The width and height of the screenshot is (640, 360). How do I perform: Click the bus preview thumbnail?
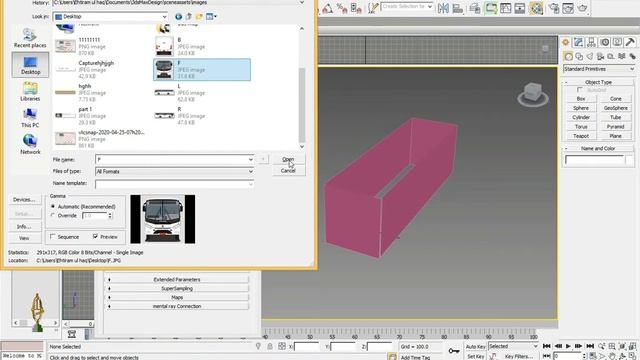(x=163, y=219)
